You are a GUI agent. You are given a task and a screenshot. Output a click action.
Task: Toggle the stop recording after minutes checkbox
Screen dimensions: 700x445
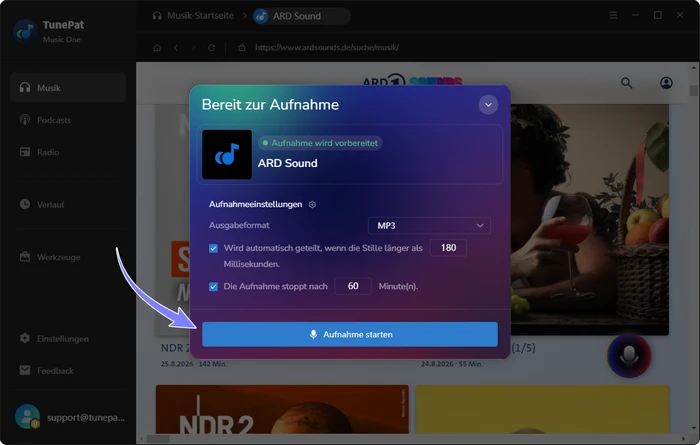213,287
